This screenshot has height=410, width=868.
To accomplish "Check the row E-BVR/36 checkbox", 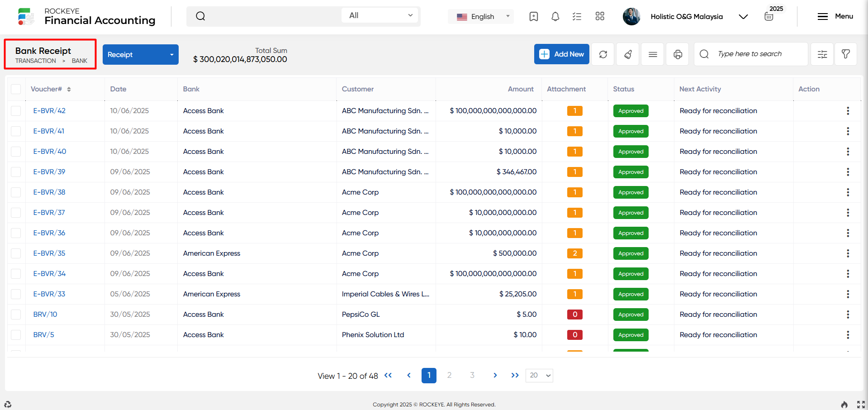I will tap(16, 233).
